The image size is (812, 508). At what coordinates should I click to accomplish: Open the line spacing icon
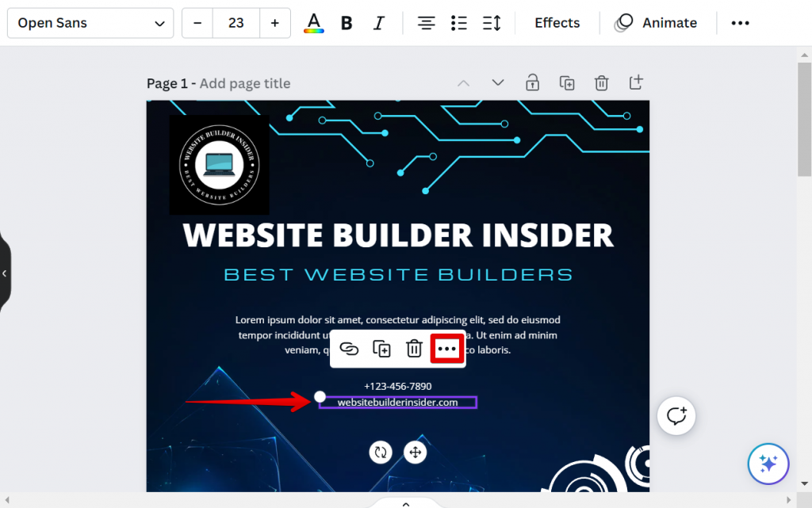[492, 23]
